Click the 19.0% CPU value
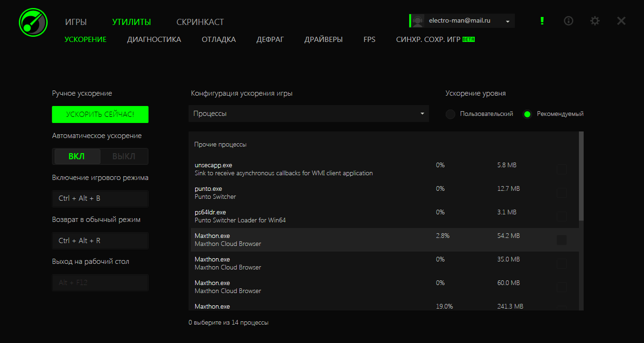Screen dimensions: 644x343 click(445, 306)
